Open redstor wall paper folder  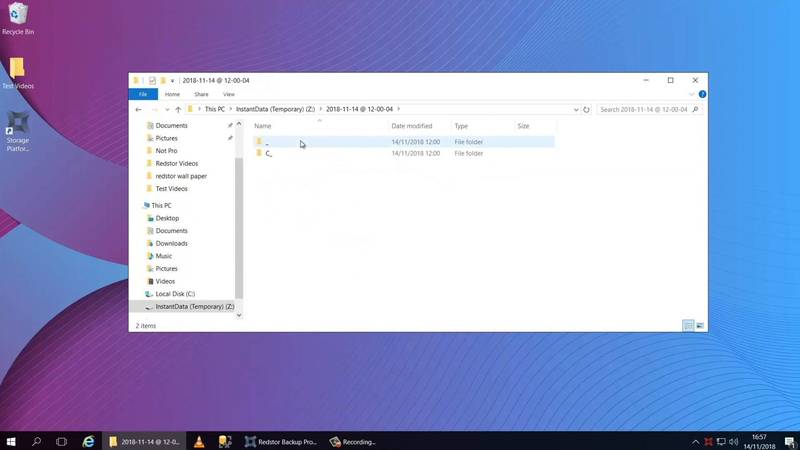pyautogui.click(x=181, y=176)
